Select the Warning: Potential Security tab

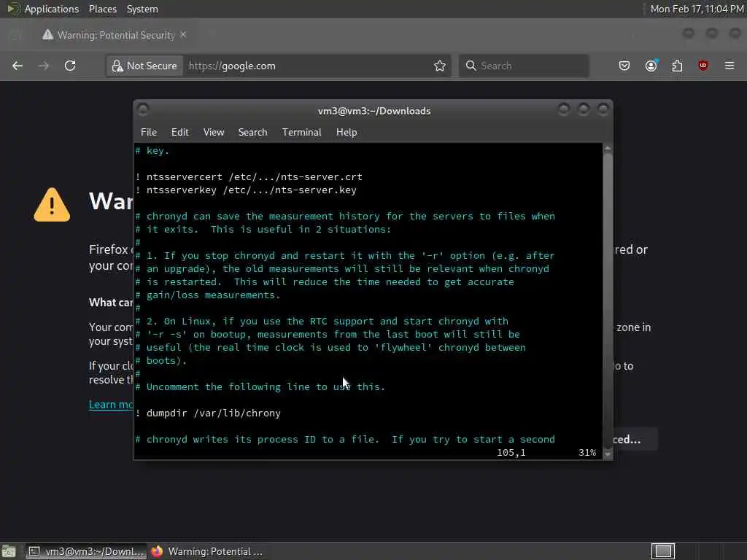115,35
